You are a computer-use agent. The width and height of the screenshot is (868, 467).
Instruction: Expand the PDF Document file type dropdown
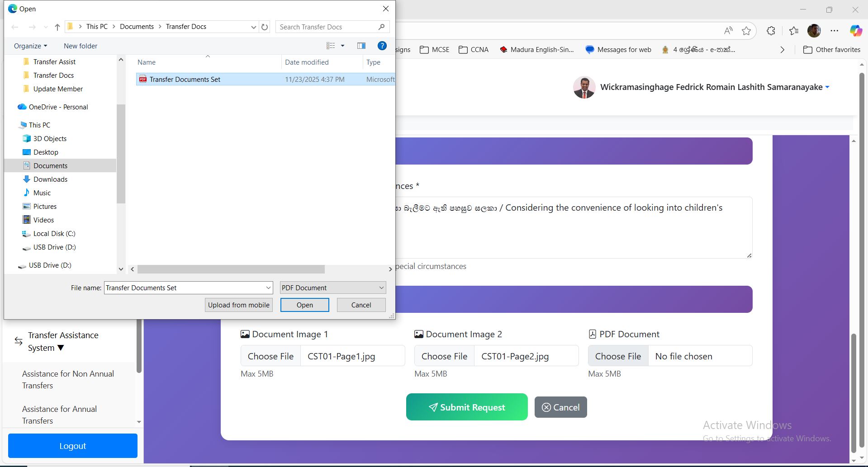[x=381, y=288]
